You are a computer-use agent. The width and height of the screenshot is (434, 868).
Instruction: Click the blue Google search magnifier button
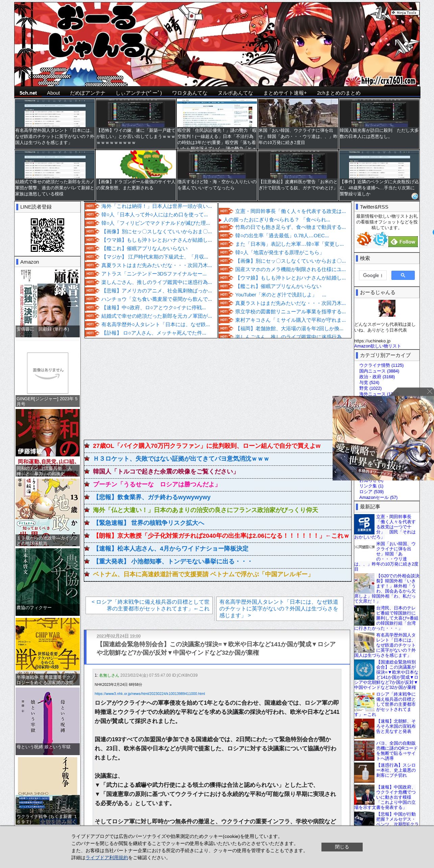[403, 275]
